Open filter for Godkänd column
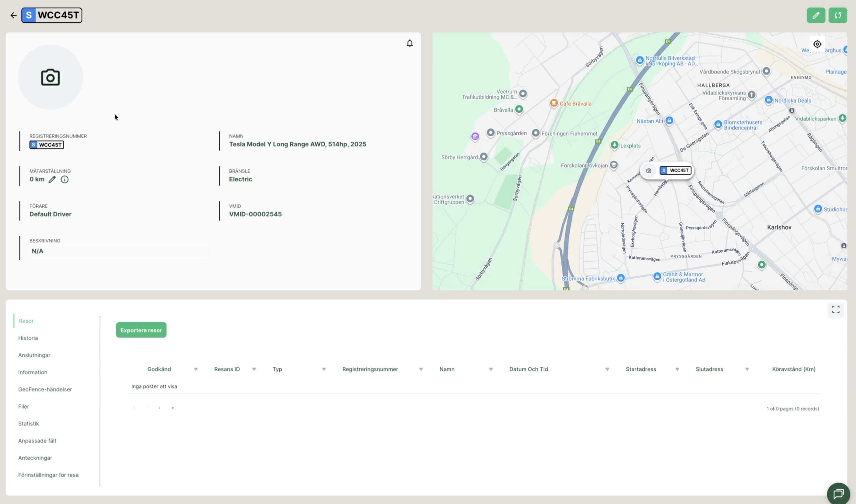Image resolution: width=856 pixels, height=504 pixels. [196, 369]
